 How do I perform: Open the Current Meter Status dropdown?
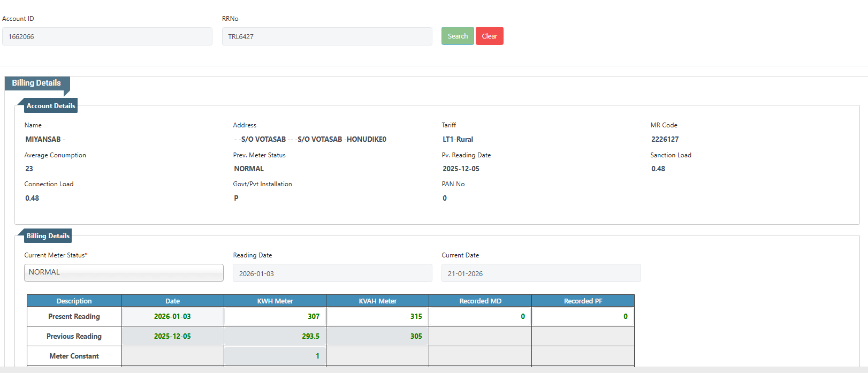tap(124, 272)
